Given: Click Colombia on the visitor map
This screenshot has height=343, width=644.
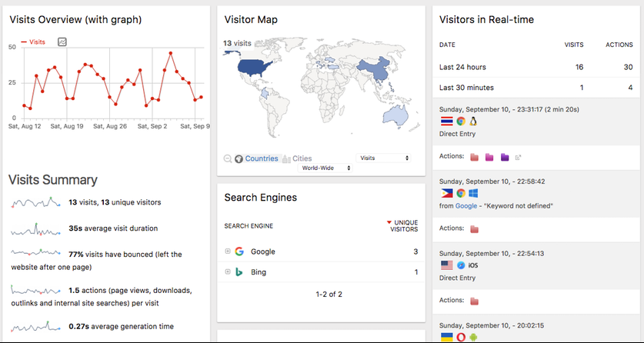Looking at the screenshot, I should (x=266, y=95).
